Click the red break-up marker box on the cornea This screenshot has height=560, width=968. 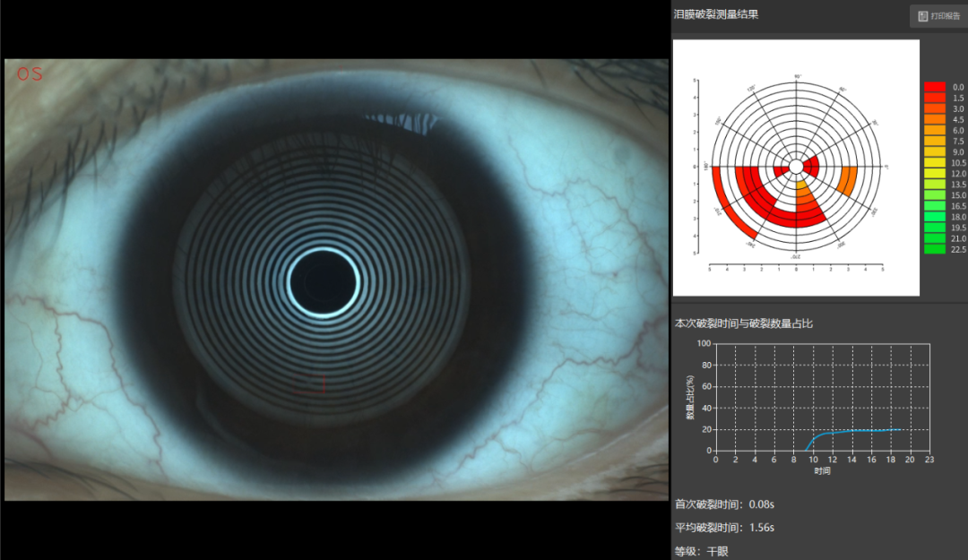tap(309, 384)
